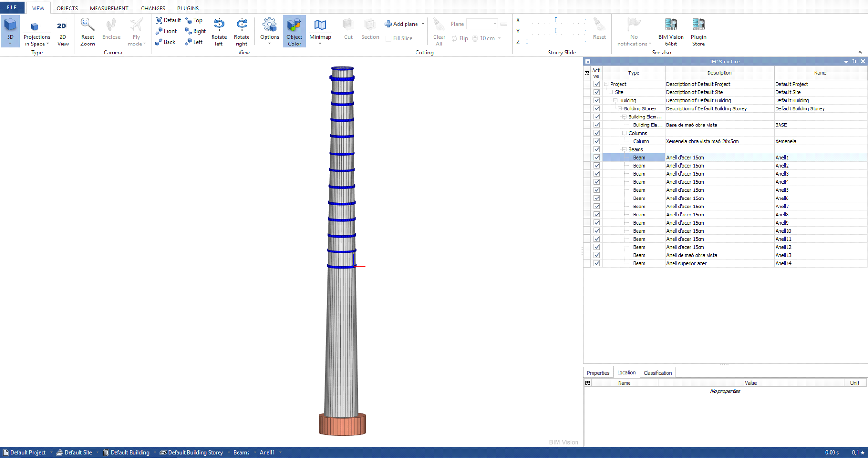Screen dimensions: 868x458
Task: Open Add plane dropdown arrow
Action: coord(423,24)
